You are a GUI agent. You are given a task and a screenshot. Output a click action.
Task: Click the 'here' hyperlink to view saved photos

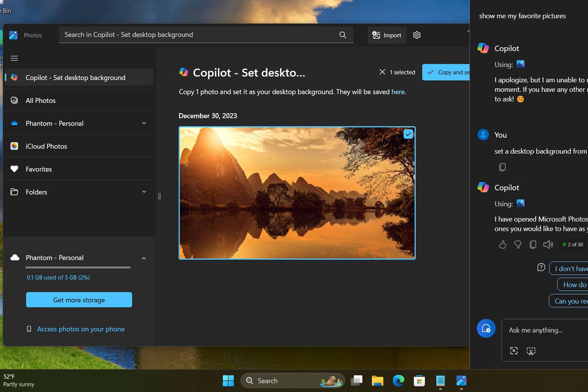397,92
